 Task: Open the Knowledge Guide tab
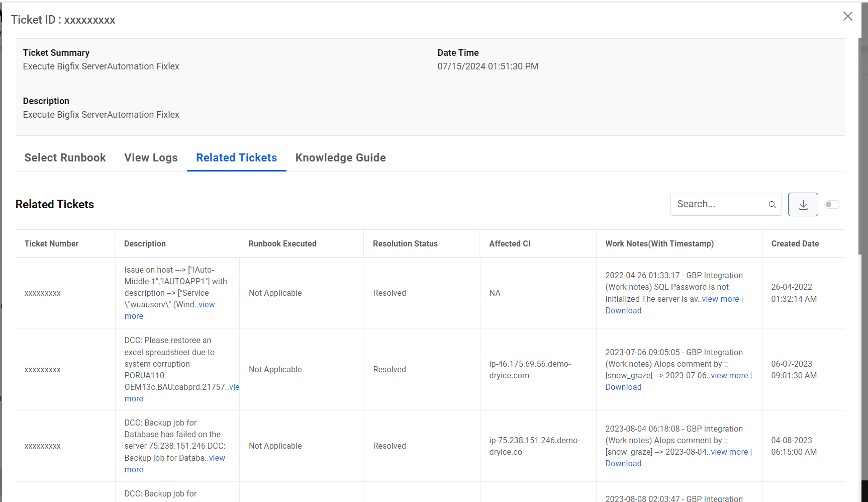click(x=340, y=158)
